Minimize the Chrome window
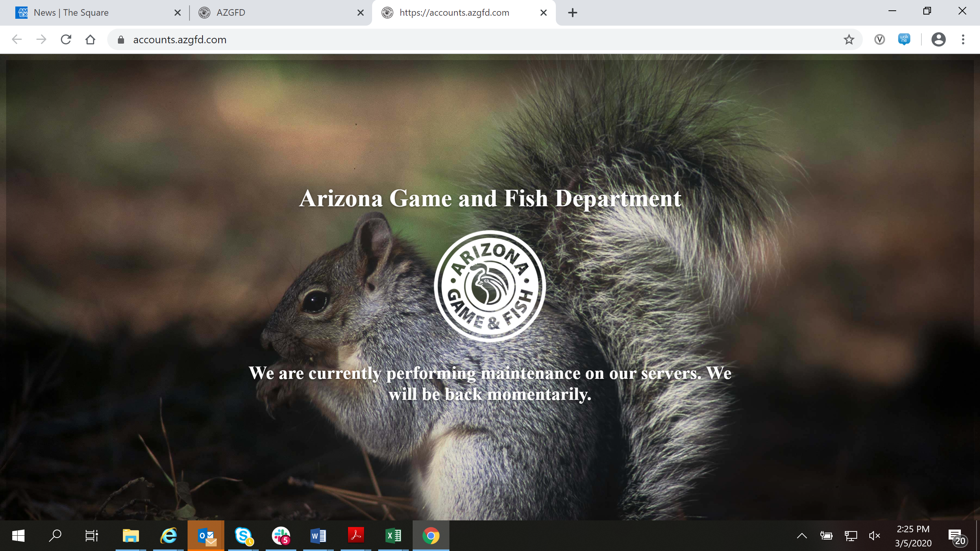The height and width of the screenshot is (551, 980). (x=892, y=11)
